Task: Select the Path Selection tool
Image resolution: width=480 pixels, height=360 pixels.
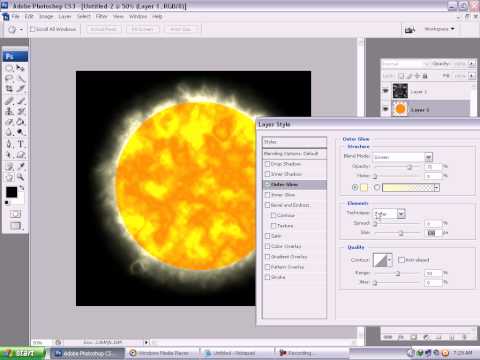Action: (9, 155)
